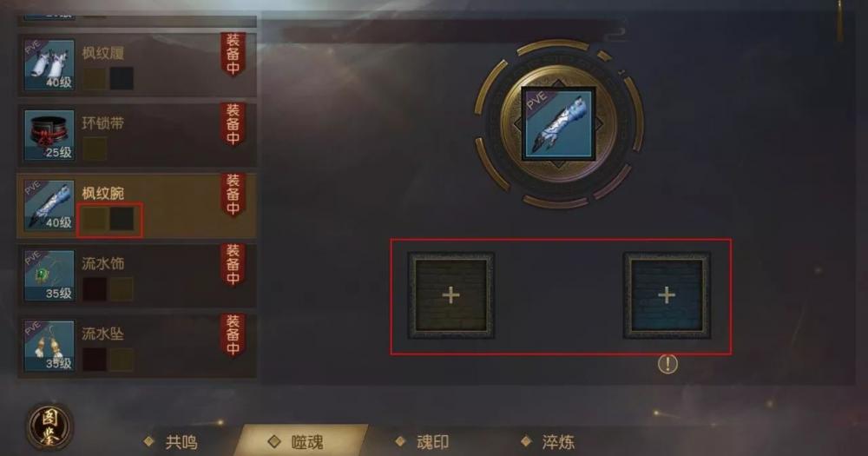
Task: Open the 图鉴 round emblem button
Action: coord(49,426)
